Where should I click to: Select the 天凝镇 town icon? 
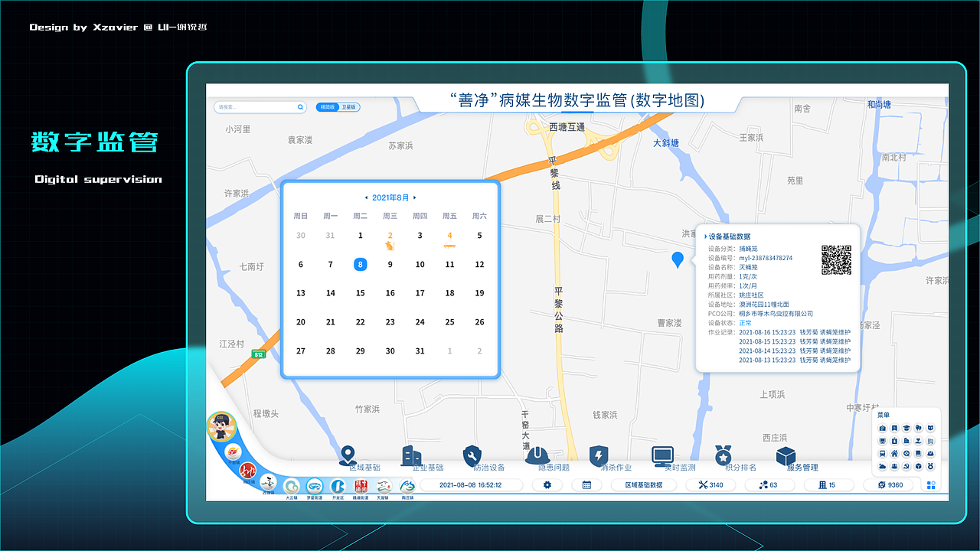tap(384, 486)
